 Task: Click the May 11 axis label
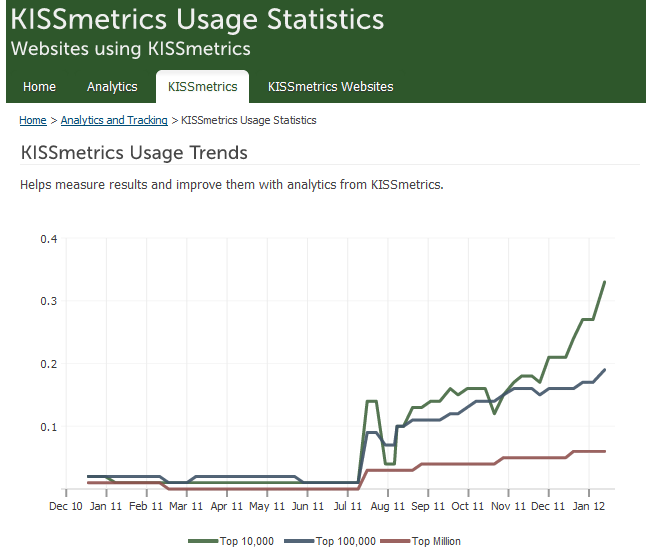pos(267,506)
